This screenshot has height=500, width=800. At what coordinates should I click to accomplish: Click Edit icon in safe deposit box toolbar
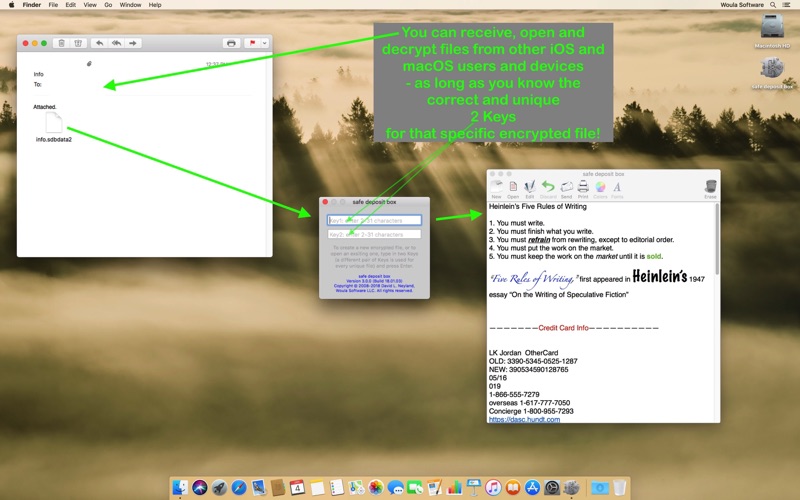click(x=530, y=187)
